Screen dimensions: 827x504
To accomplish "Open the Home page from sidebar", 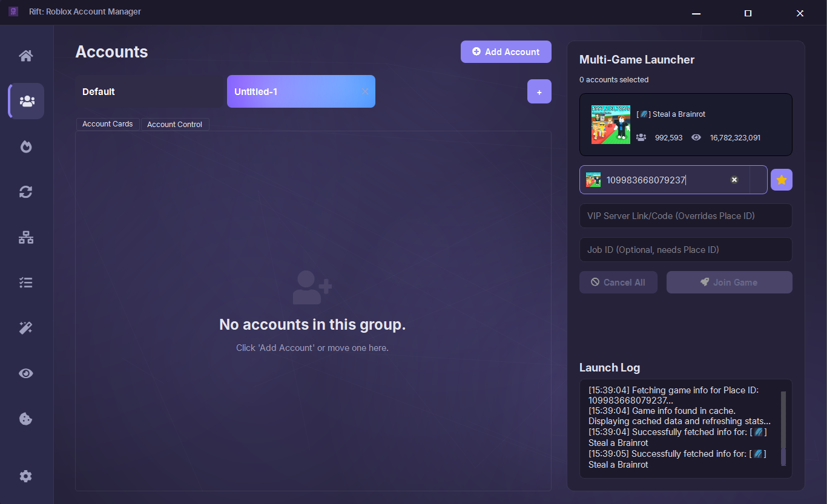I will [x=26, y=56].
